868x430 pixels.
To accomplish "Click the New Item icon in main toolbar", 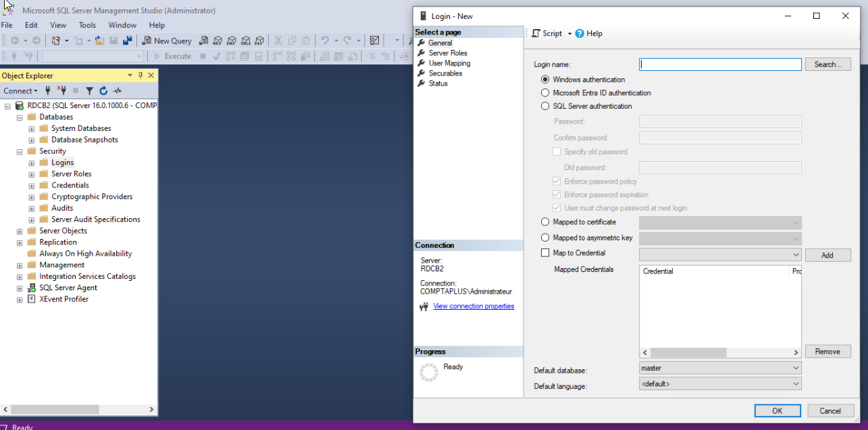I will [x=79, y=41].
